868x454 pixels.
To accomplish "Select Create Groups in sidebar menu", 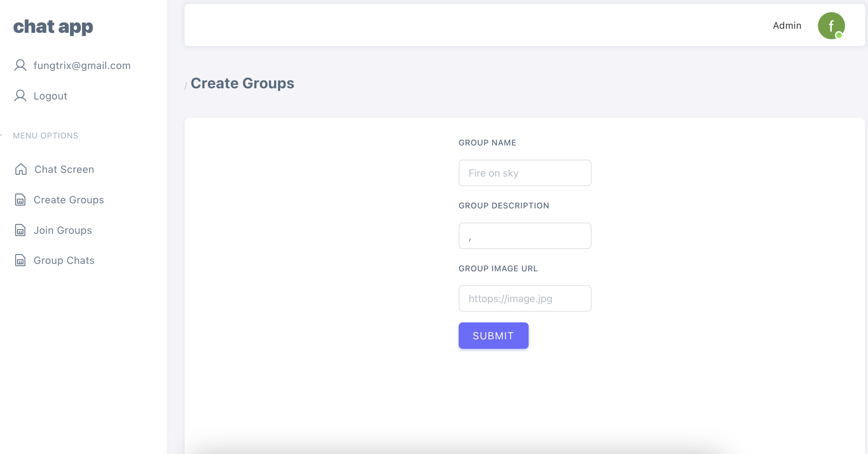I will (69, 200).
